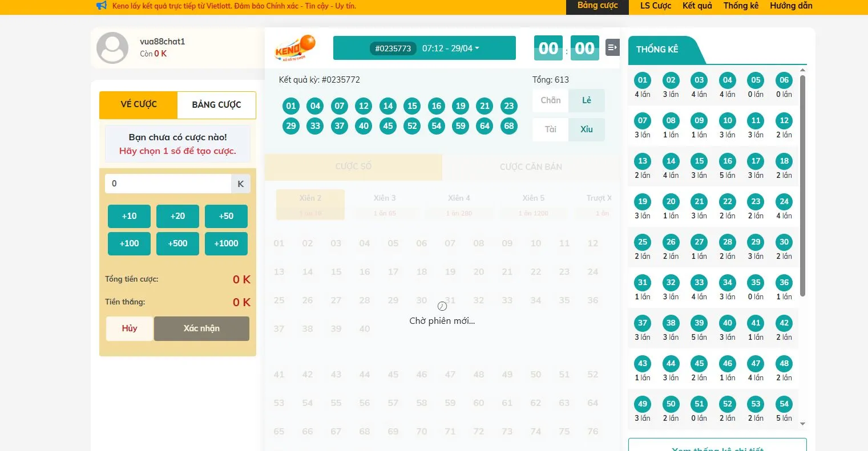Toggle the Chẵn option
868x451 pixels.
(550, 100)
